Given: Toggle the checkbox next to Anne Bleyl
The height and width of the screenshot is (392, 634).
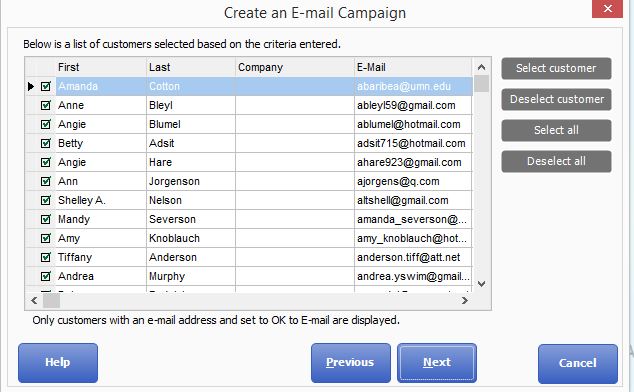Looking at the screenshot, I should [x=46, y=105].
